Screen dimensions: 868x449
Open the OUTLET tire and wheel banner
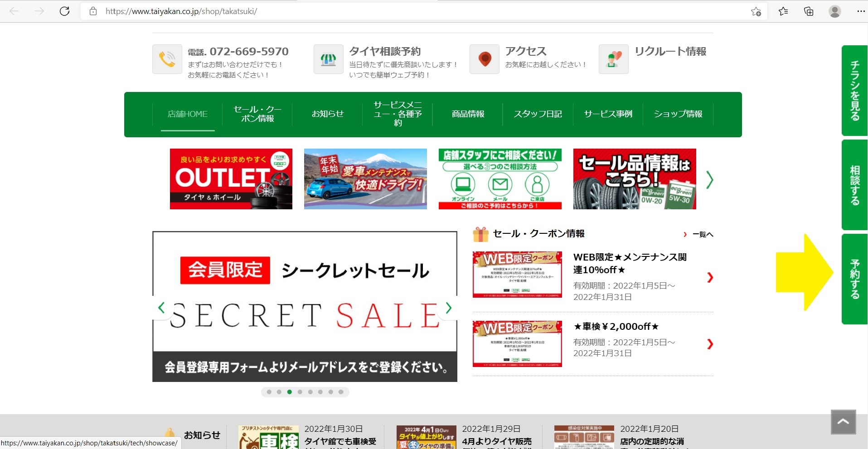(231, 179)
